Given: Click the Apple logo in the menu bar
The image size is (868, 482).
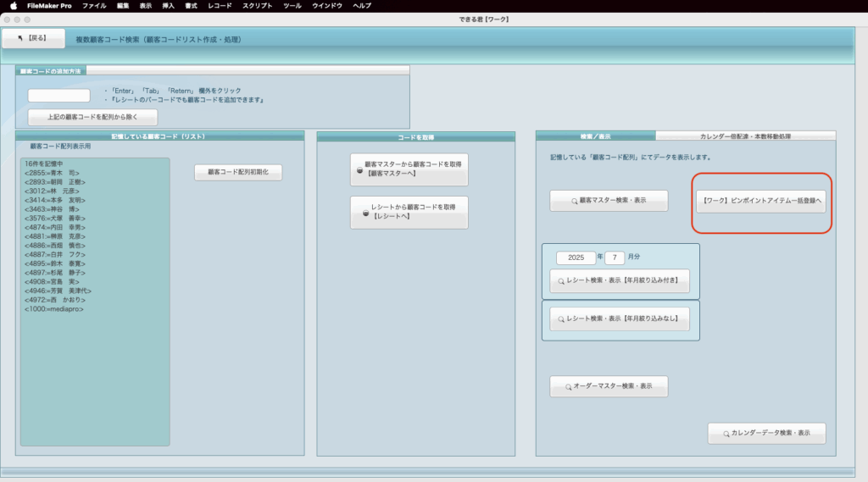Looking at the screenshot, I should pos(13,6).
